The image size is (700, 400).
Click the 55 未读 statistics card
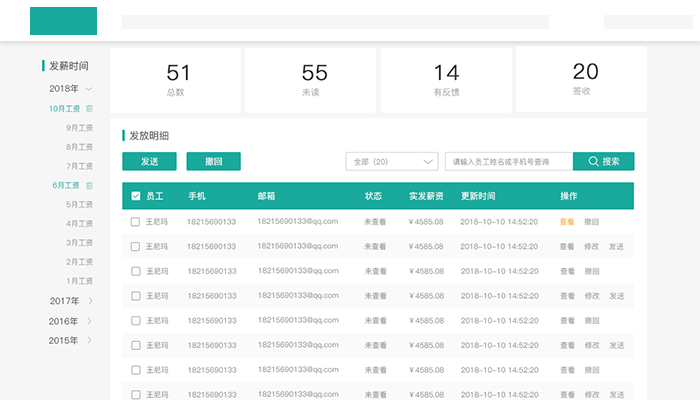click(x=310, y=80)
